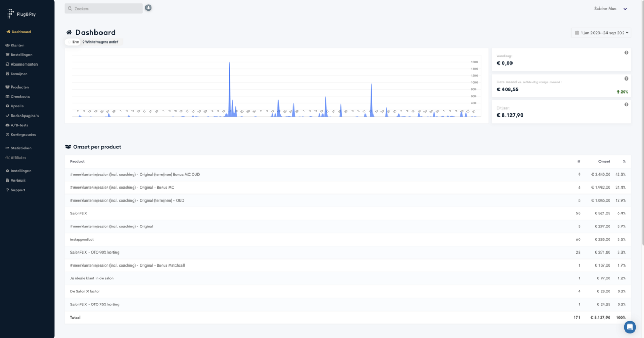This screenshot has width=644, height=338.
Task: Click the home icon next to Dashboard title
Action: click(x=69, y=33)
